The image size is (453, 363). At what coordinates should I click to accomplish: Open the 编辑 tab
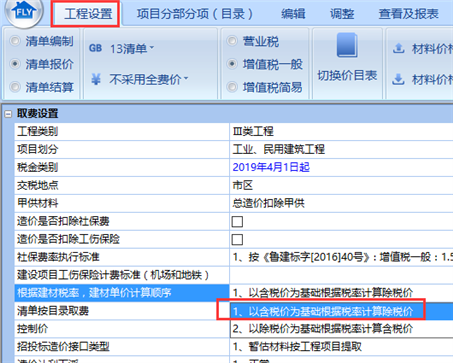tap(293, 14)
